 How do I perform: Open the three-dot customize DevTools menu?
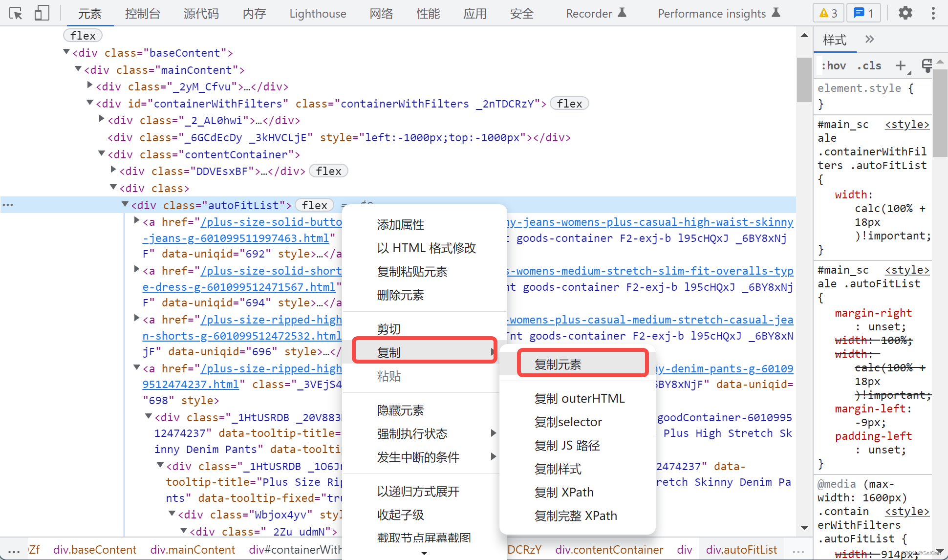(933, 13)
